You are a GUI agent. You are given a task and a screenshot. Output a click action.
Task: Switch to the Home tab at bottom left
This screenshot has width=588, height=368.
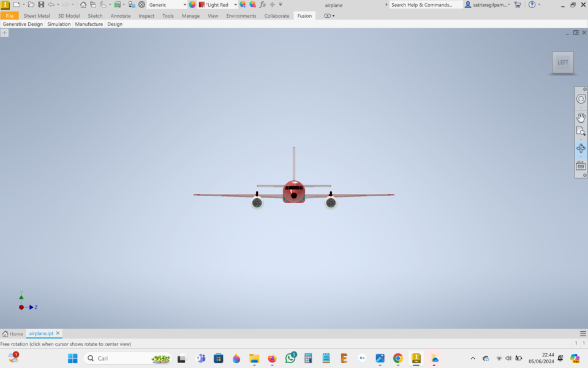click(x=12, y=333)
